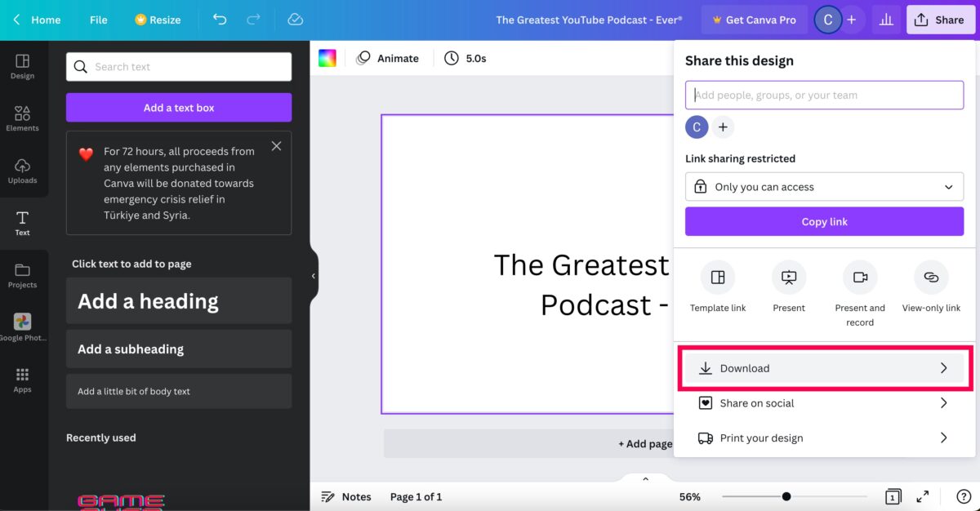Open the Download submenu
This screenshot has height=511, width=980.
[x=824, y=368]
